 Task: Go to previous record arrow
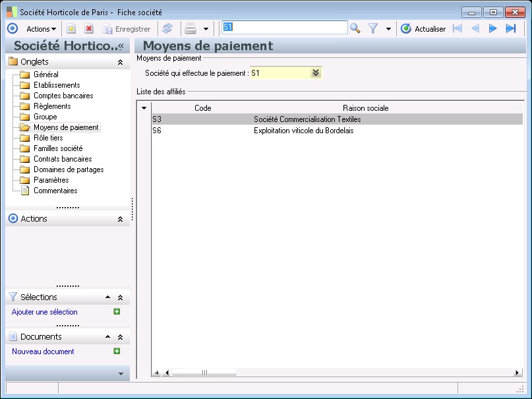tap(475, 28)
